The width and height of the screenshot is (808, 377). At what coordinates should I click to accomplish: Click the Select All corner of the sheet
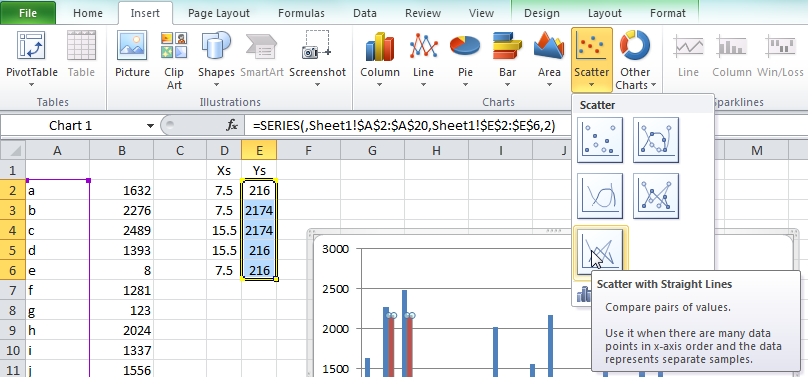tap(13, 150)
